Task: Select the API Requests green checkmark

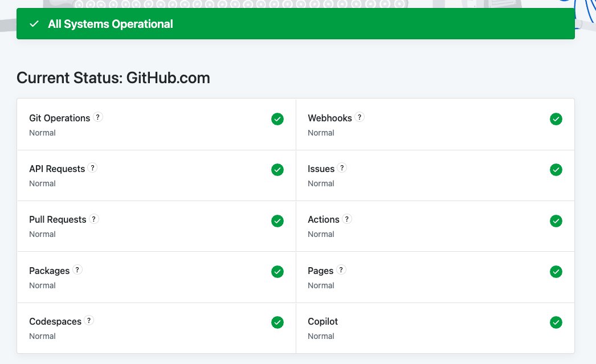Action: [x=277, y=170]
